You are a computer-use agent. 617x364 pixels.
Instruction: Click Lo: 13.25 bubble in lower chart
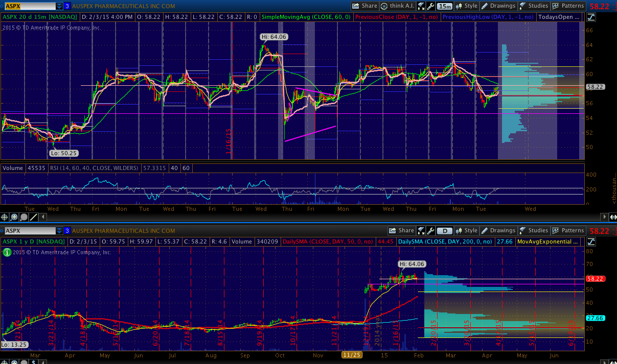15,345
